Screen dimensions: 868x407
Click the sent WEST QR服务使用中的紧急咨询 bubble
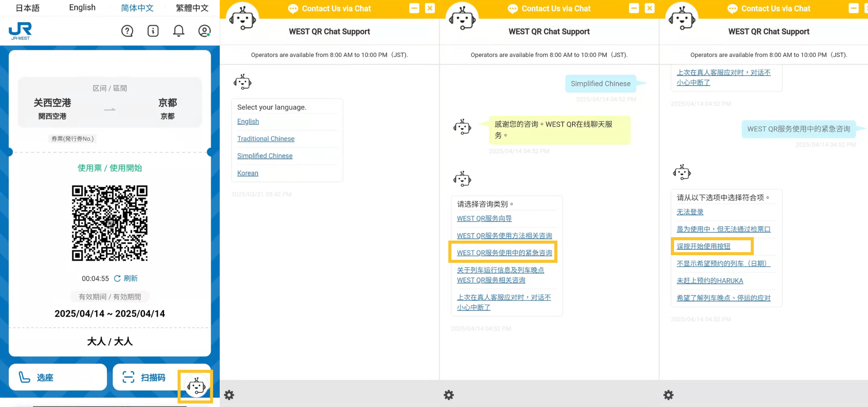click(799, 129)
